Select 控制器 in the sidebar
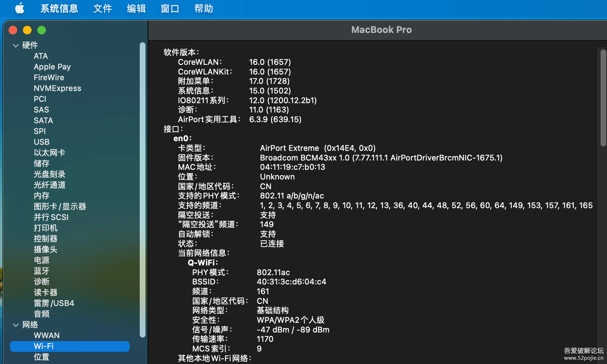The width and height of the screenshot is (607, 364). click(x=46, y=239)
